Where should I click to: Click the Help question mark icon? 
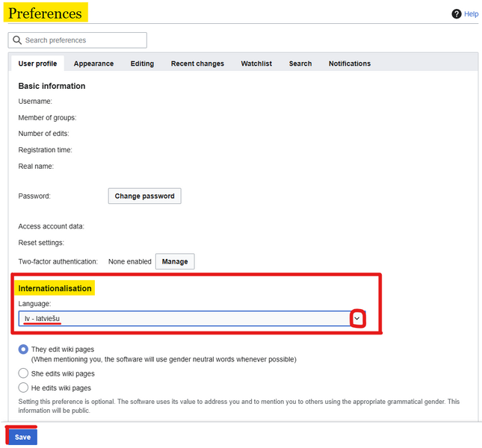click(x=457, y=13)
